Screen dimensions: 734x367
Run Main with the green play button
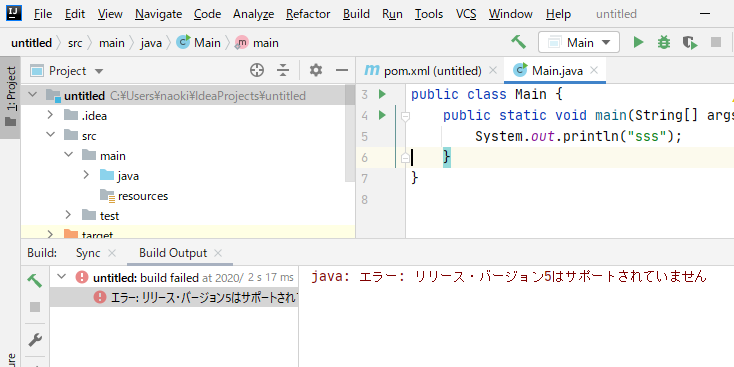pos(639,43)
